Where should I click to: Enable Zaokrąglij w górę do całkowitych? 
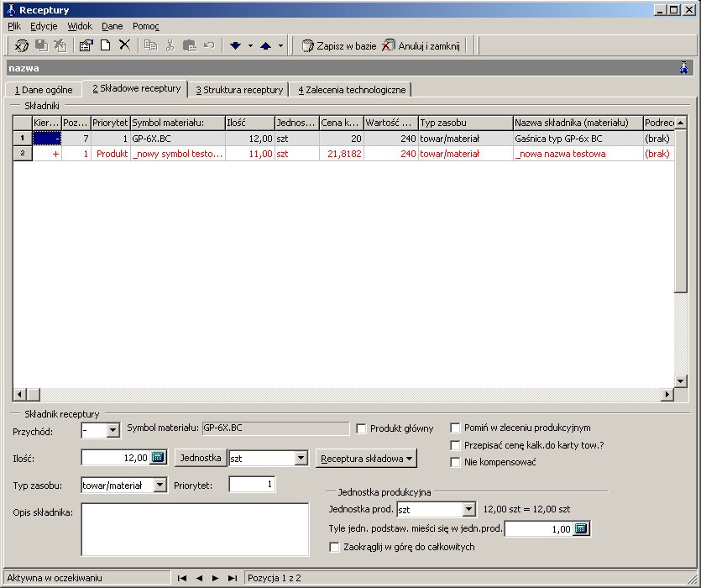[334, 548]
